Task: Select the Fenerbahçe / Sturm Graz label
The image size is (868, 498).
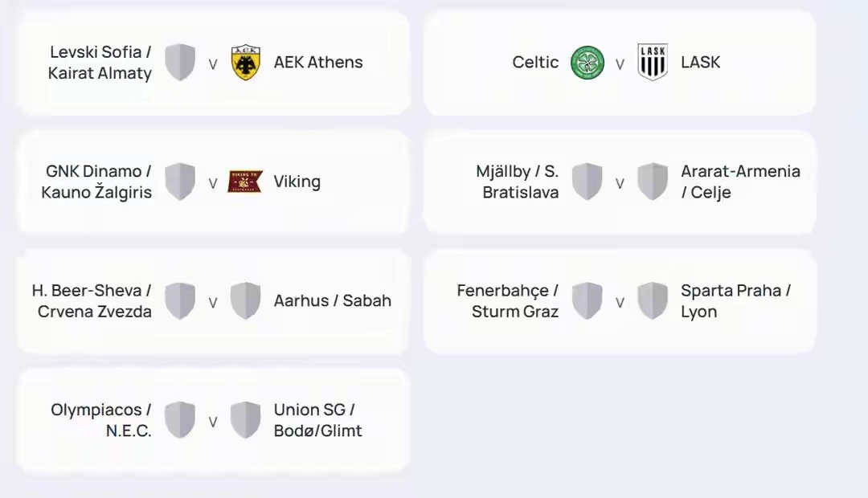Action: pos(508,301)
